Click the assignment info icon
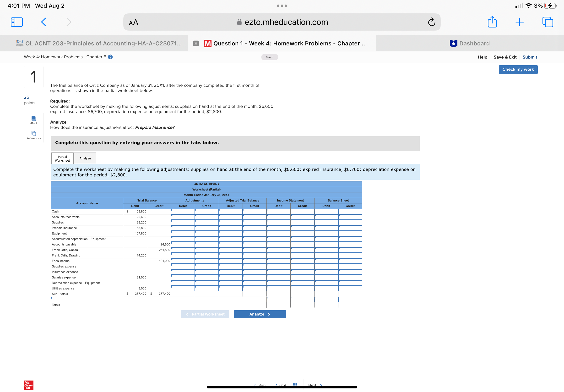 point(110,57)
